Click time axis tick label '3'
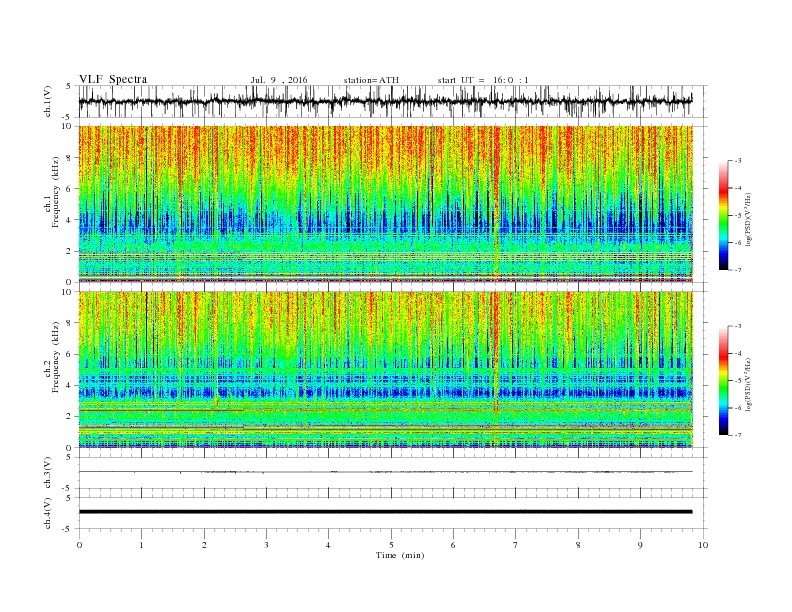 click(x=266, y=545)
